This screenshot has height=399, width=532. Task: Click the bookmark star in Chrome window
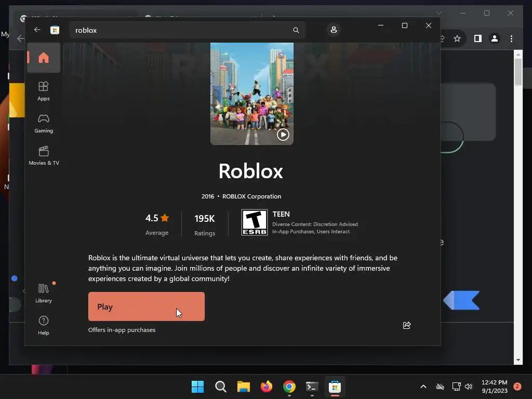tap(457, 38)
